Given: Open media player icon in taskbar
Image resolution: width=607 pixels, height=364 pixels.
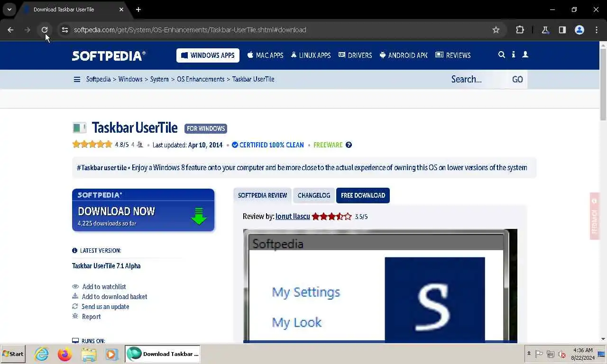Looking at the screenshot, I should [111, 354].
